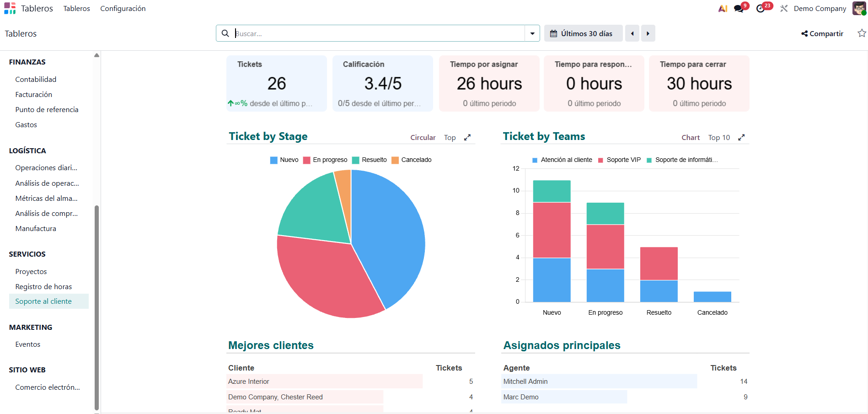Open the search options dropdown arrow
This screenshot has height=414, width=868.
click(x=532, y=33)
